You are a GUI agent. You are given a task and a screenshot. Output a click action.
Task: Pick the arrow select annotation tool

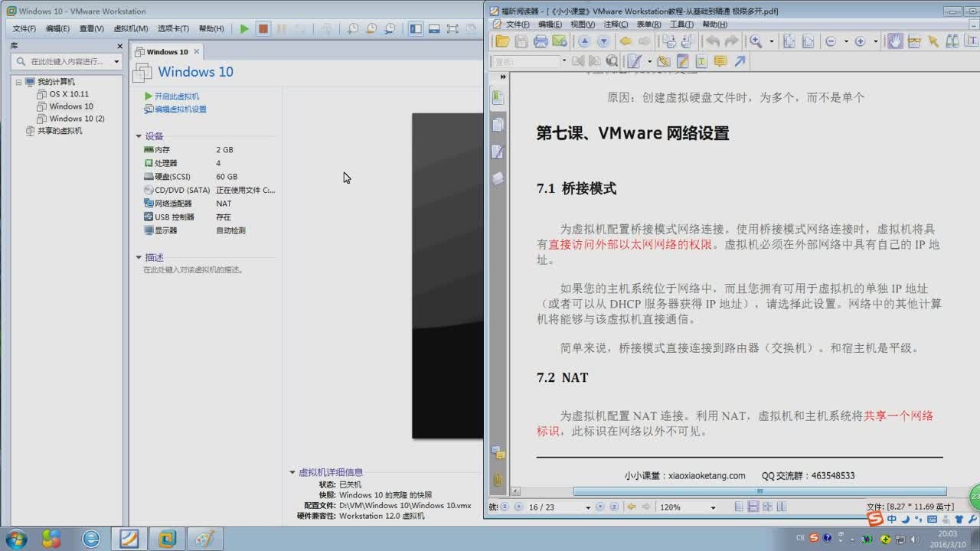(x=933, y=41)
